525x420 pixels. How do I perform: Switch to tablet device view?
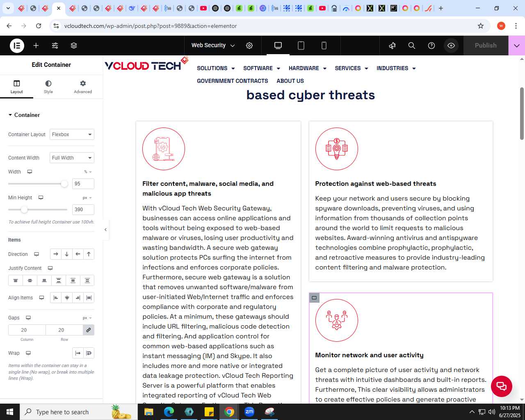[301, 46]
